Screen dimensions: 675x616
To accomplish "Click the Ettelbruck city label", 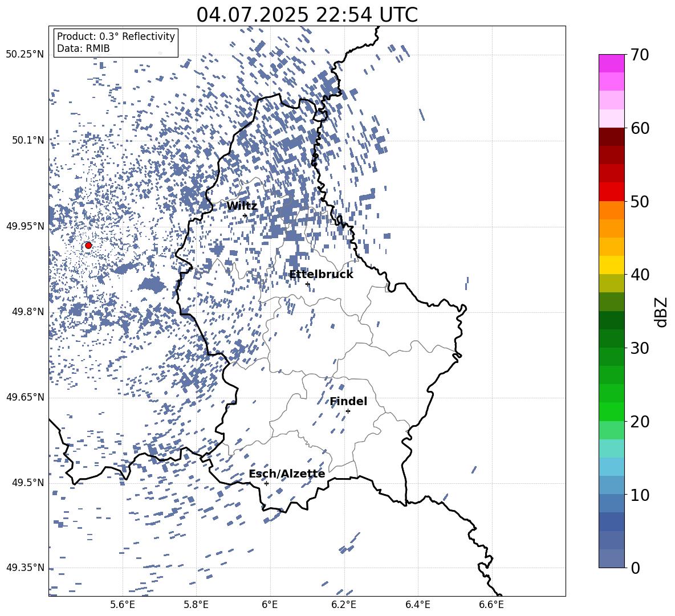I will coord(321,275).
